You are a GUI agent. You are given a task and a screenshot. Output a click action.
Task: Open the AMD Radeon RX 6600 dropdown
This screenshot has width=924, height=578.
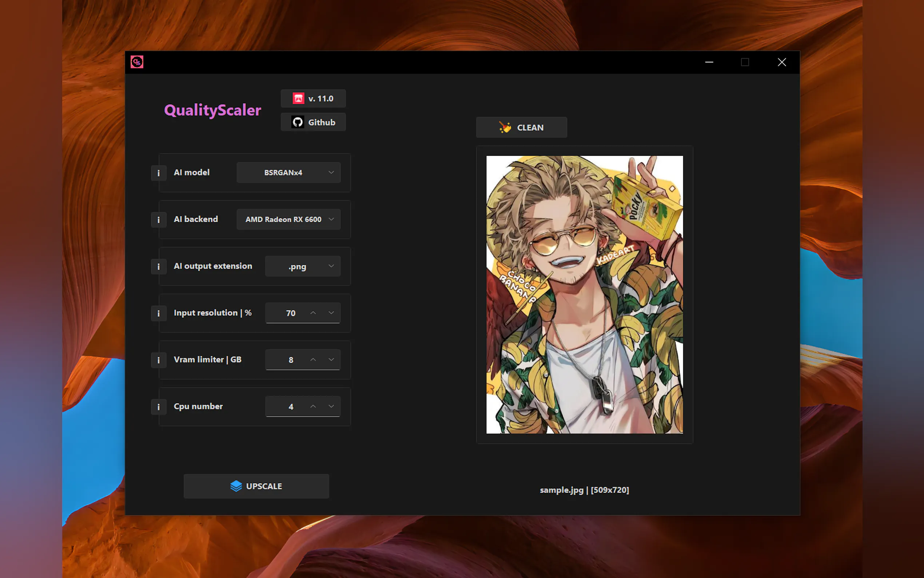[x=289, y=219]
